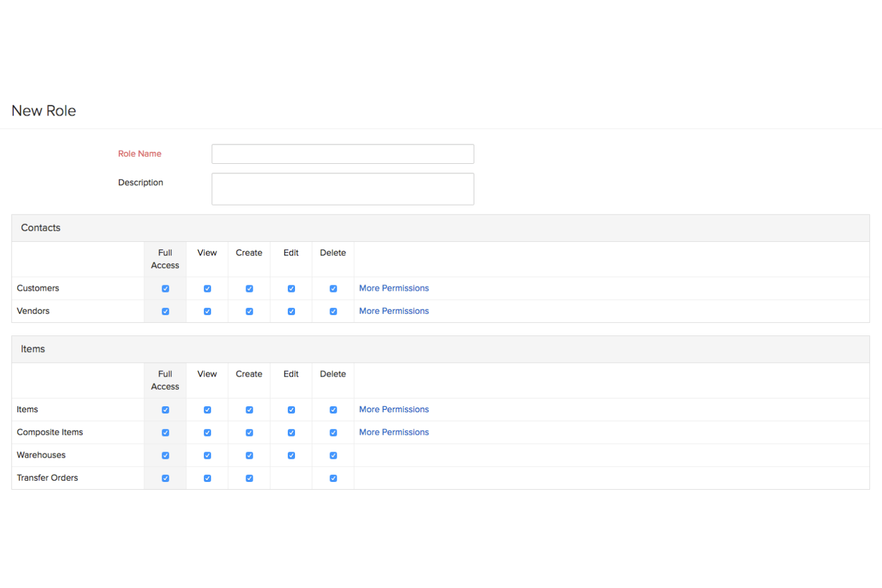Open More Permissions for Customers
The width and height of the screenshot is (882, 588).
394,288
